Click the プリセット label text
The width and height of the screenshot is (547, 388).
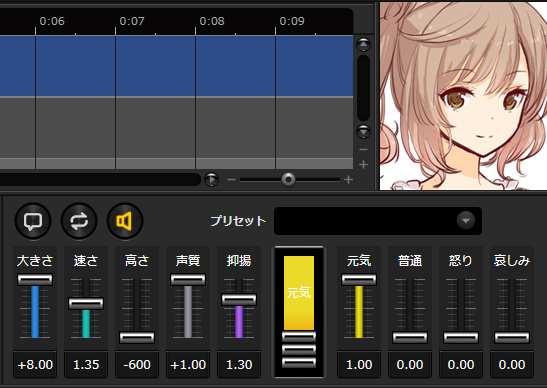click(238, 221)
